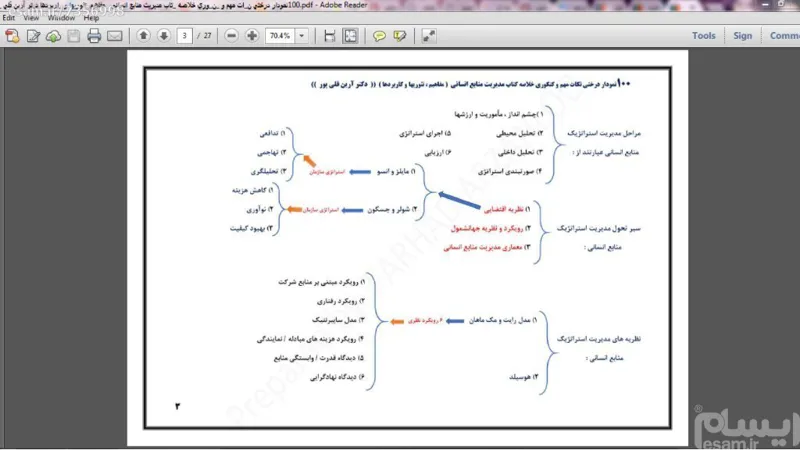Go to previous page arrow
The image size is (800, 450).
143,36
